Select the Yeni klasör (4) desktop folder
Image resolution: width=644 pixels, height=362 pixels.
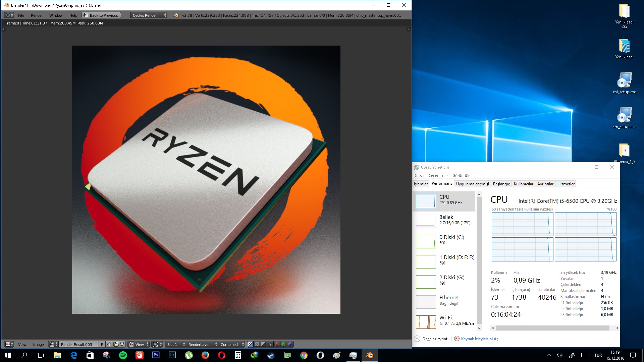[x=624, y=16]
